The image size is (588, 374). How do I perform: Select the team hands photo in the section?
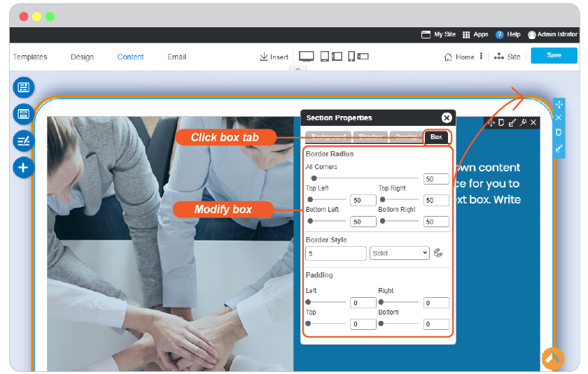click(x=170, y=243)
